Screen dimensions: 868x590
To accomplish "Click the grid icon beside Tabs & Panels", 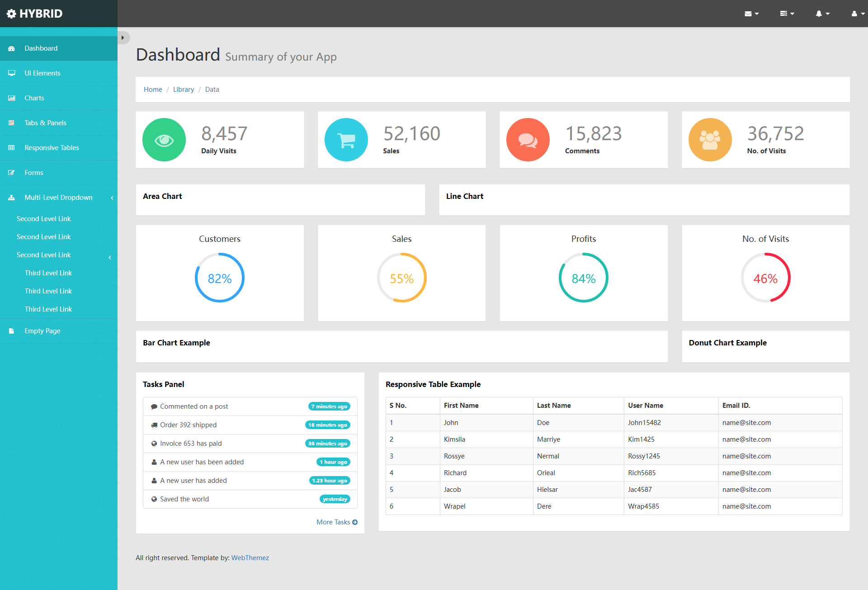I will (x=12, y=123).
